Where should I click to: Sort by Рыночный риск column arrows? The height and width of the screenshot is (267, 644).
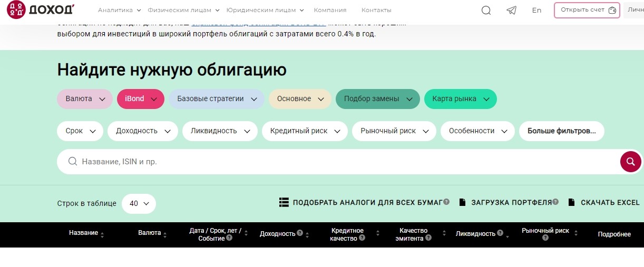click(x=576, y=234)
